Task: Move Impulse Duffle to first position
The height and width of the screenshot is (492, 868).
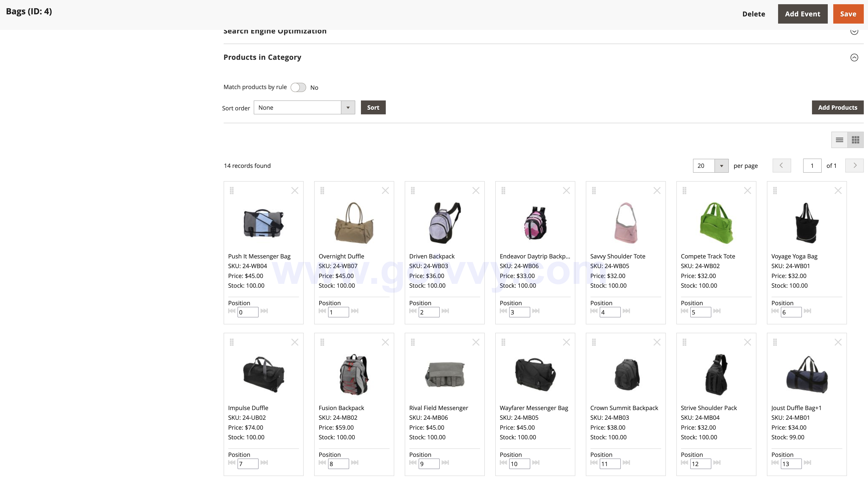Action: tap(232, 463)
